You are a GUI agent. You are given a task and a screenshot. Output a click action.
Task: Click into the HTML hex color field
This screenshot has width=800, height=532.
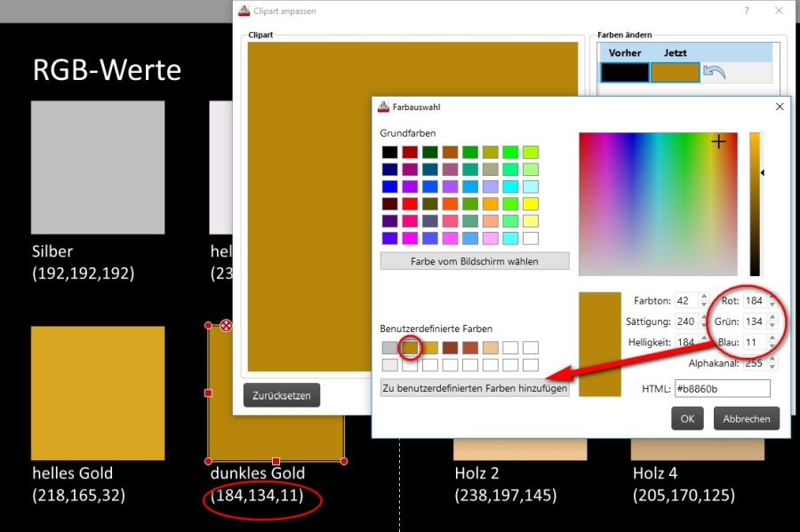pos(721,388)
